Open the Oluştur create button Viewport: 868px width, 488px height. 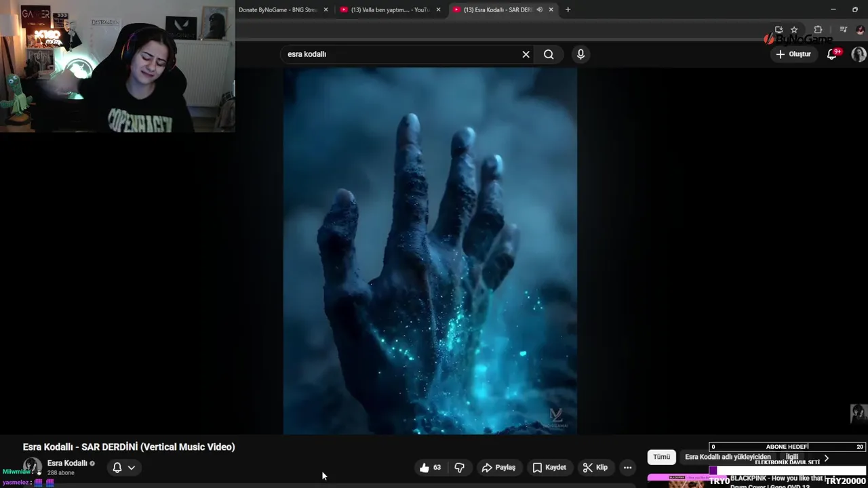point(793,54)
